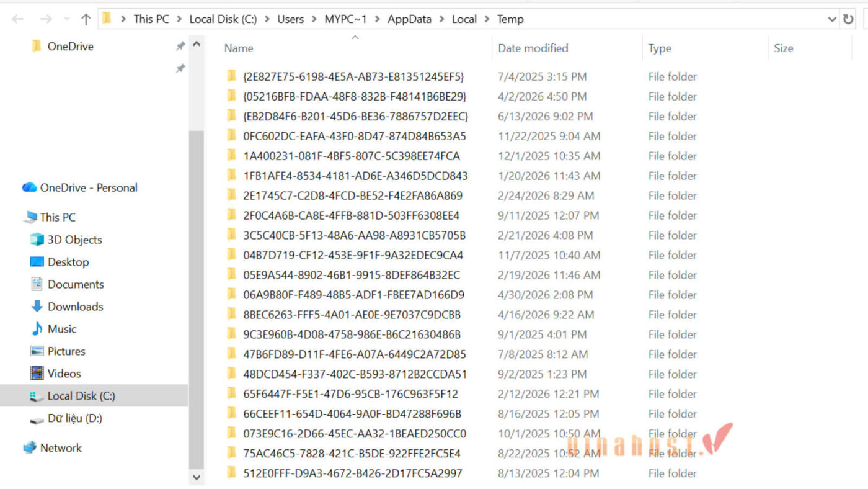Select {EB2D84F6-B201-45D6-BE36-7886757D2EEC} folder name

(356, 116)
